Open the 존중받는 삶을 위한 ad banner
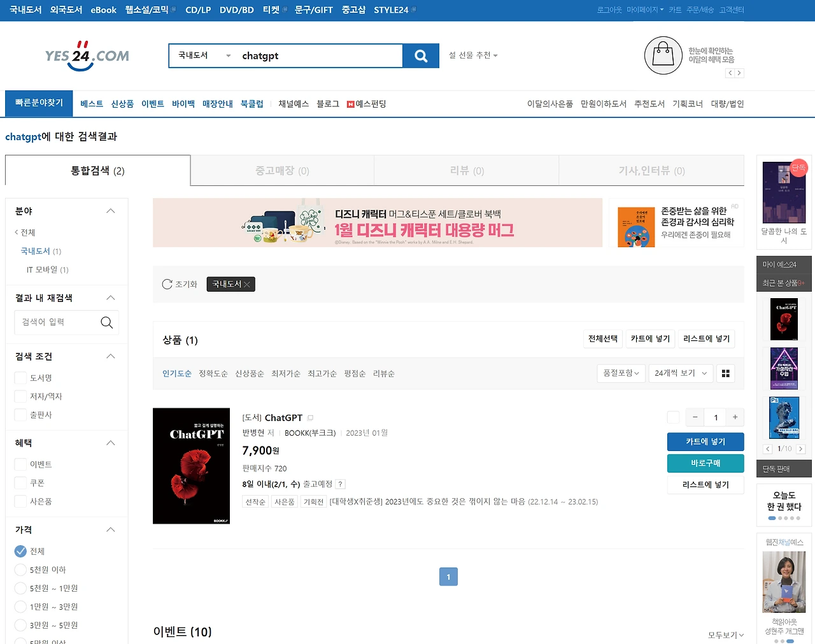Viewport: 815px width, 644px height. 676,222
